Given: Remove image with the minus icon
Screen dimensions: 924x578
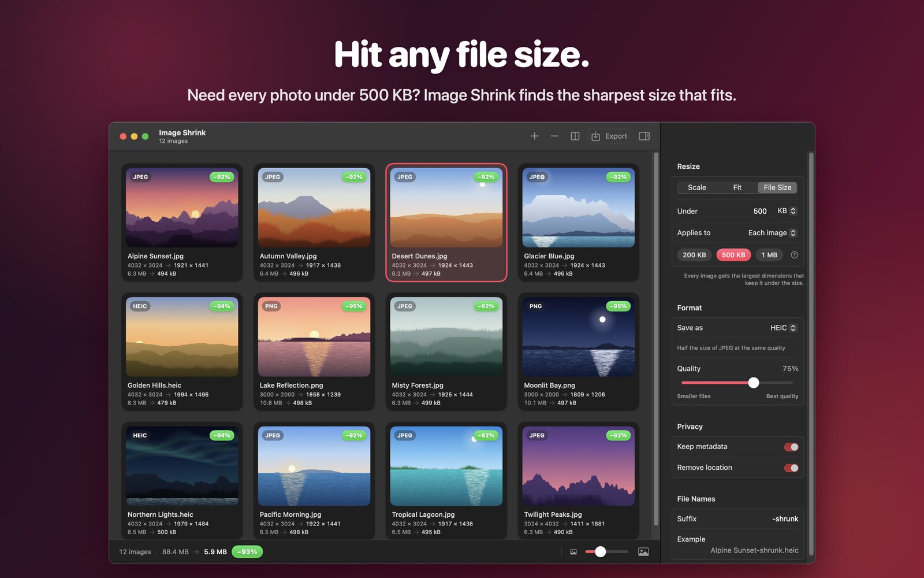Looking at the screenshot, I should (554, 136).
